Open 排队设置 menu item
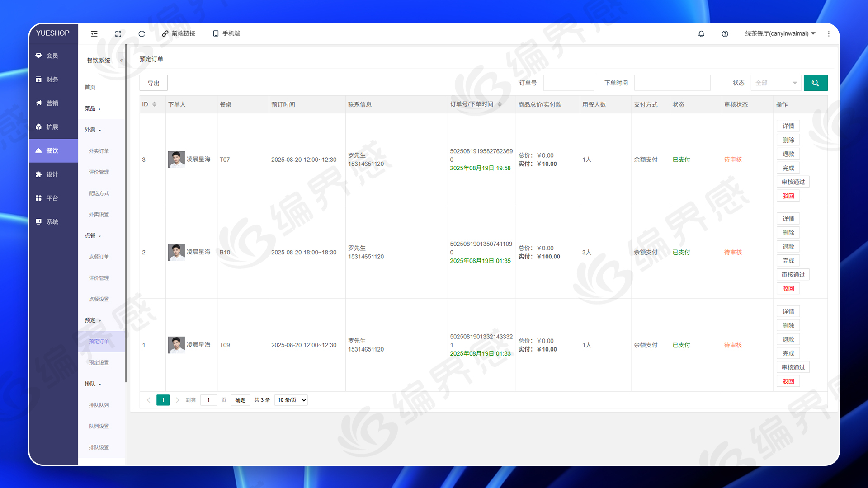This screenshot has height=488, width=868. (99, 447)
